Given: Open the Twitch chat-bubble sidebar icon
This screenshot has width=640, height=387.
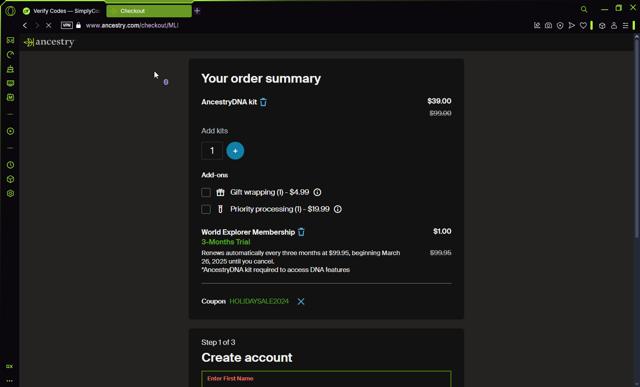Looking at the screenshot, I should click(x=10, y=83).
